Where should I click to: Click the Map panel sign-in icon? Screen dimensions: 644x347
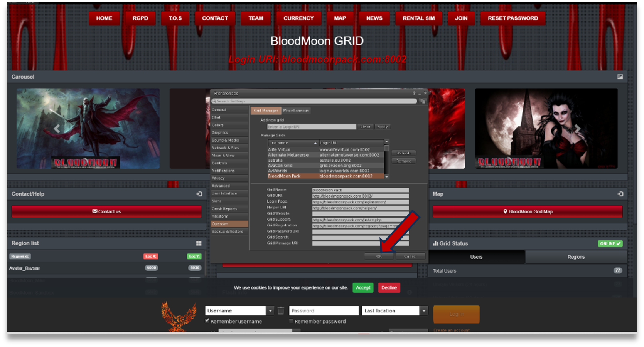click(x=620, y=194)
